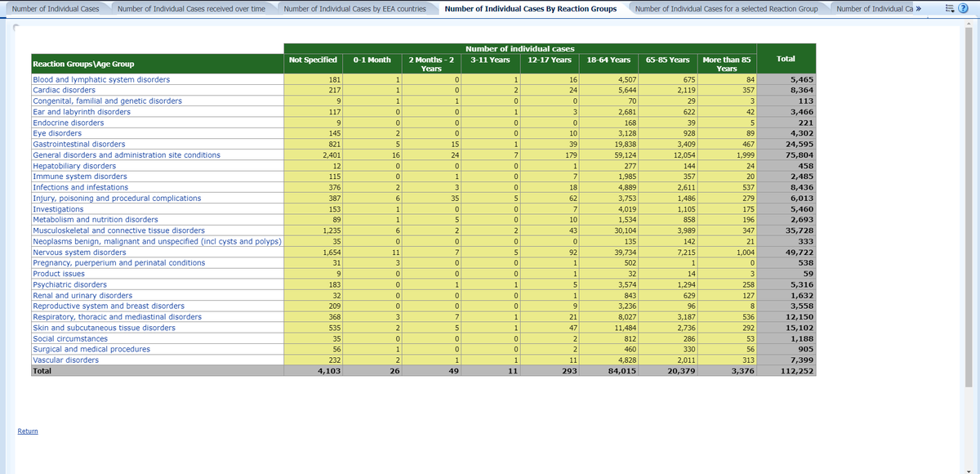The image size is (980, 474).
Task: Open Skin and subcutaneous tissue disorders link
Action: point(104,328)
